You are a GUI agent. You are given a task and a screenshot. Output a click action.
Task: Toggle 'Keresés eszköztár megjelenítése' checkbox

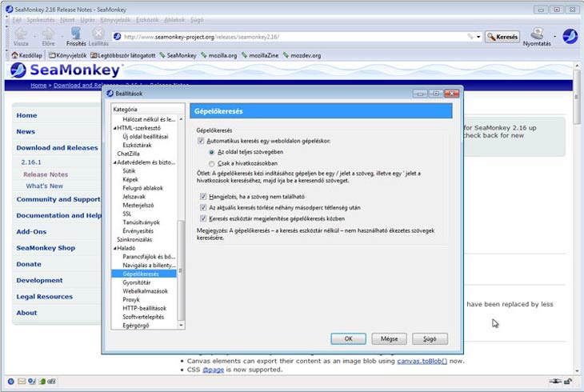click(x=203, y=218)
